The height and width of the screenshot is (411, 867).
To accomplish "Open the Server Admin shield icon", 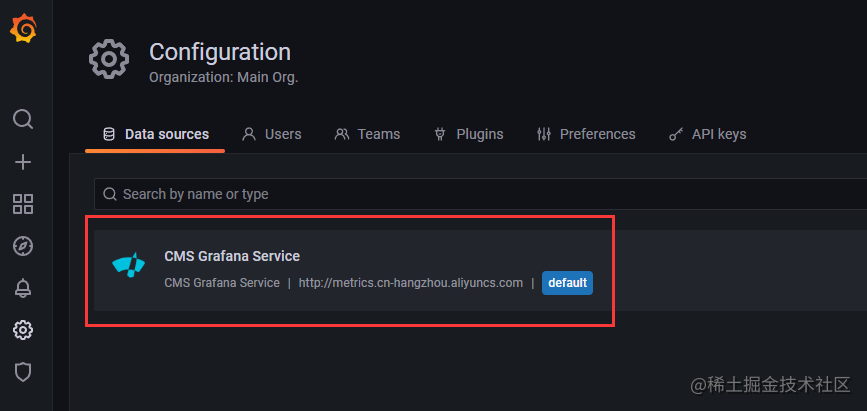I will [x=23, y=372].
